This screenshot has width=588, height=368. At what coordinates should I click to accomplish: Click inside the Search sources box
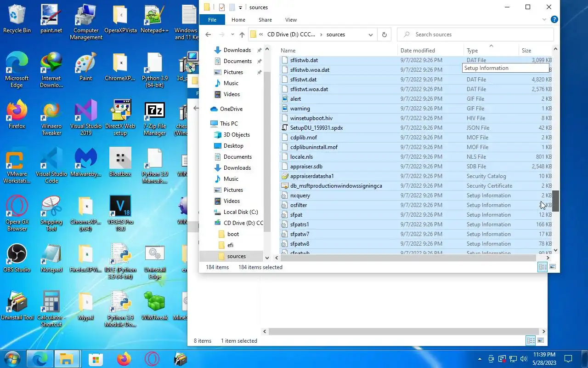(475, 34)
